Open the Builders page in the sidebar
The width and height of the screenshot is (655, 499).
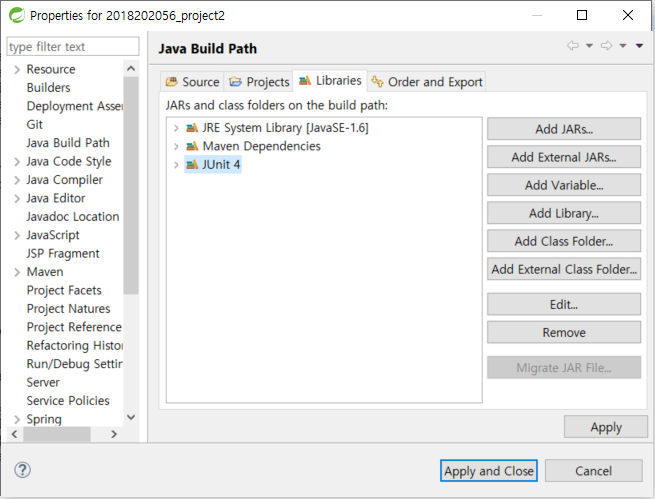(x=48, y=87)
